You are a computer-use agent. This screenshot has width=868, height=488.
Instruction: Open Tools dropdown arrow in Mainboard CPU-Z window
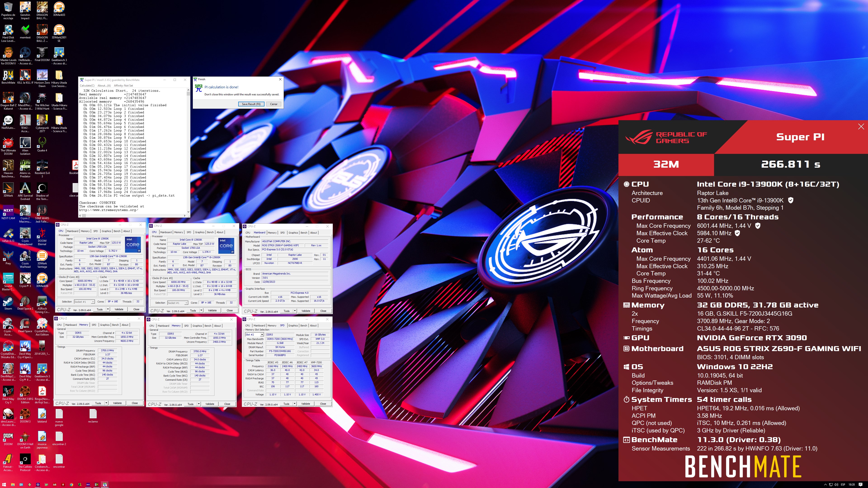pos(295,311)
